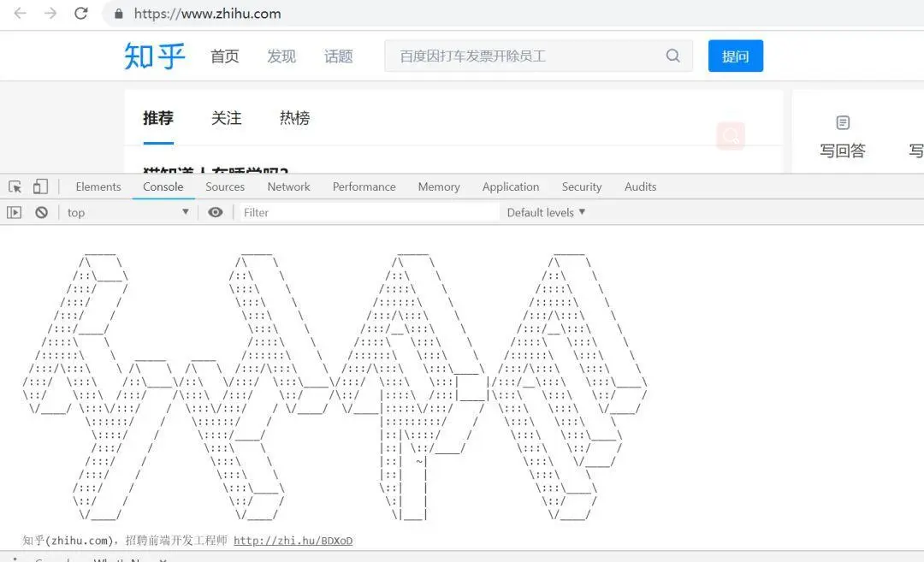The height and width of the screenshot is (562, 924).
Task: Select the DevTools Console panel
Action: (x=163, y=186)
